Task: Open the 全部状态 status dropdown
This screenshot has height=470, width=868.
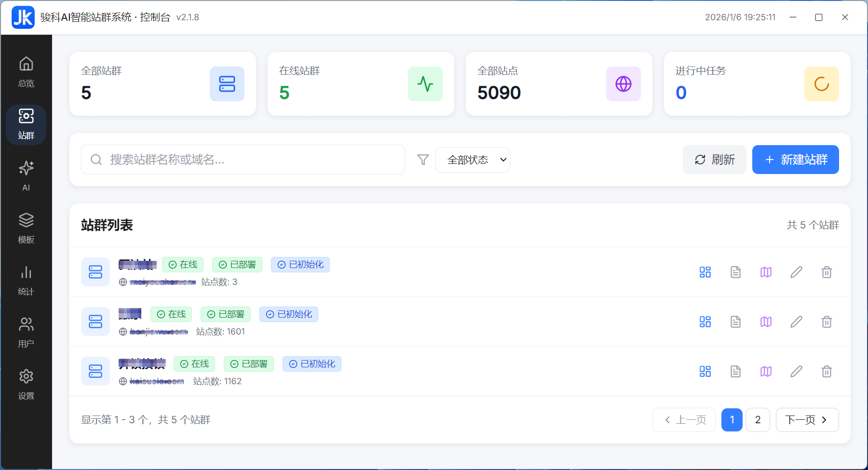Action: point(472,160)
